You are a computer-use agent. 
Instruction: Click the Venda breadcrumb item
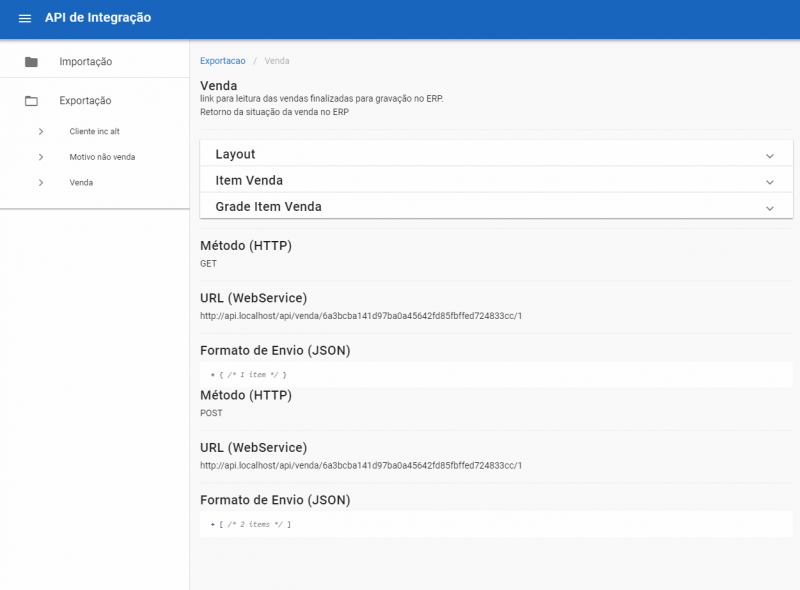(x=277, y=61)
